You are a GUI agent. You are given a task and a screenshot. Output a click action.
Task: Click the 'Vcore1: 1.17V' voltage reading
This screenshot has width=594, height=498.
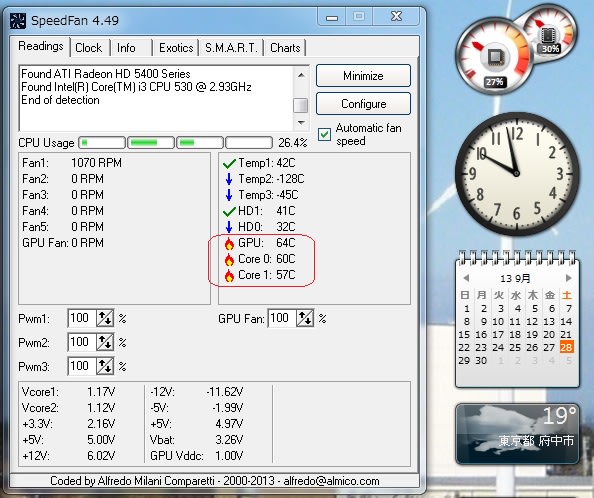tap(68, 392)
